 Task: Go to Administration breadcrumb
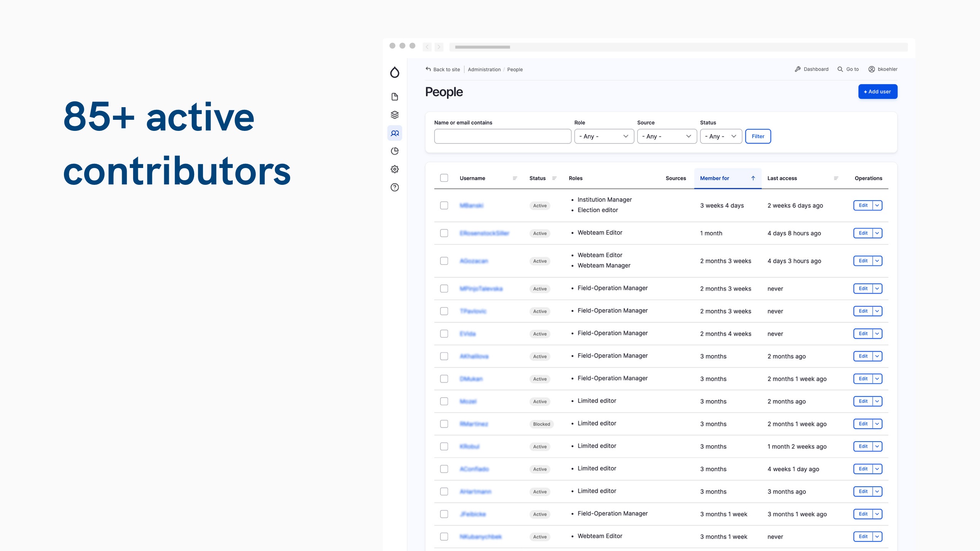click(484, 70)
